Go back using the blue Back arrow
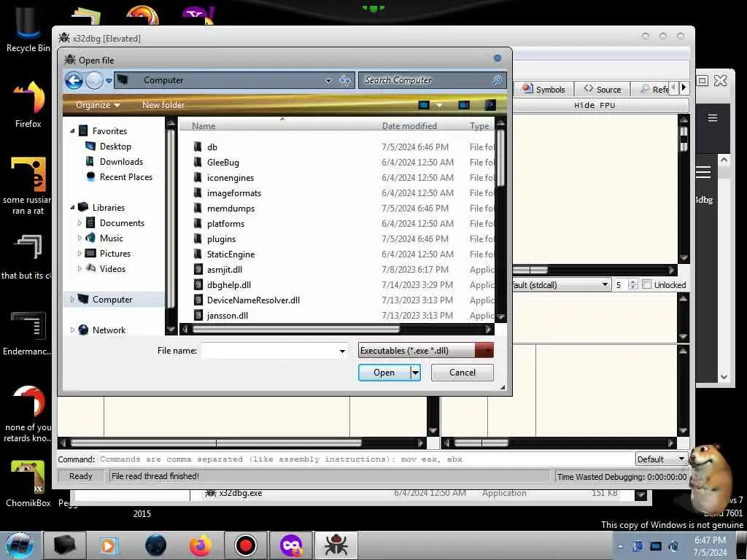This screenshot has height=560, width=747. 74,80
